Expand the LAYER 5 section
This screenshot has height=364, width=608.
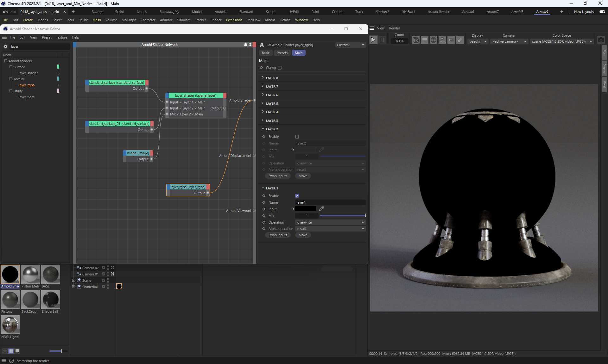(272, 103)
